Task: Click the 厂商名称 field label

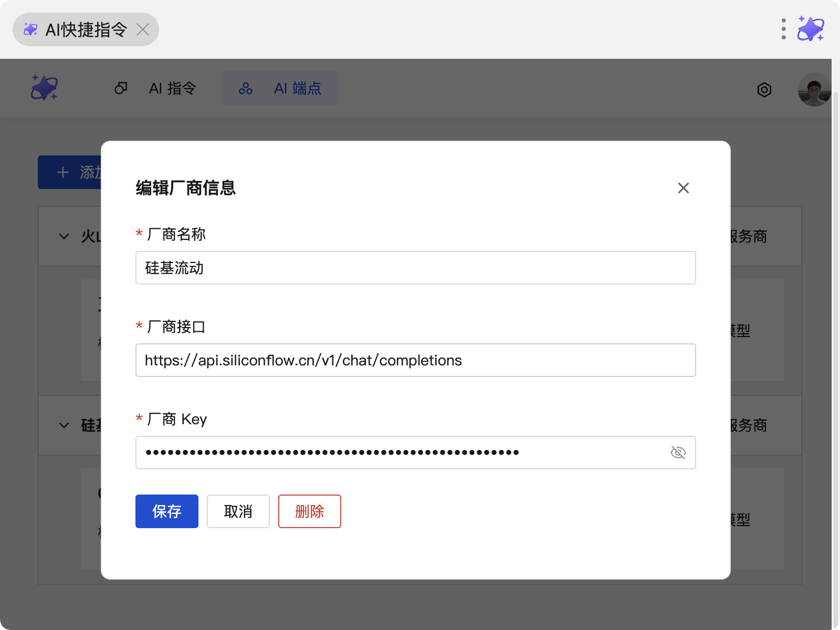Action: pos(176,234)
